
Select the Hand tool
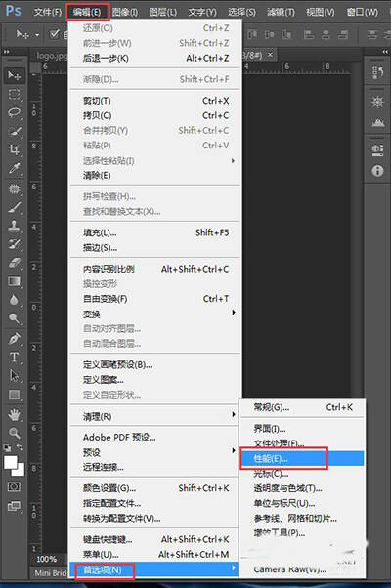[x=14, y=415]
